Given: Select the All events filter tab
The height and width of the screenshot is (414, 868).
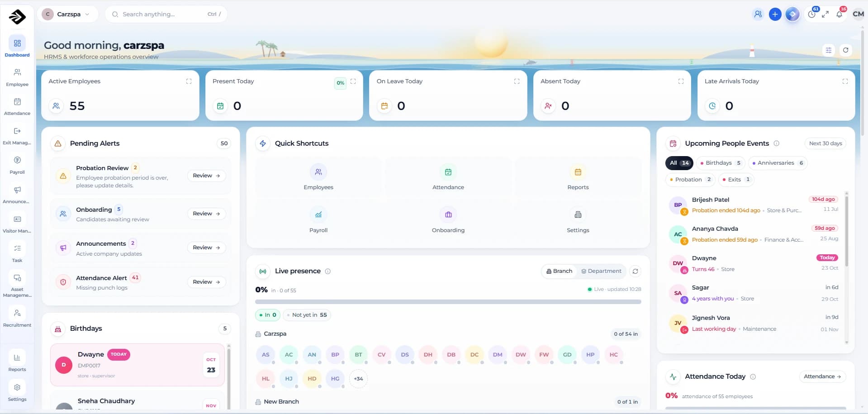Looking at the screenshot, I should pos(679,163).
